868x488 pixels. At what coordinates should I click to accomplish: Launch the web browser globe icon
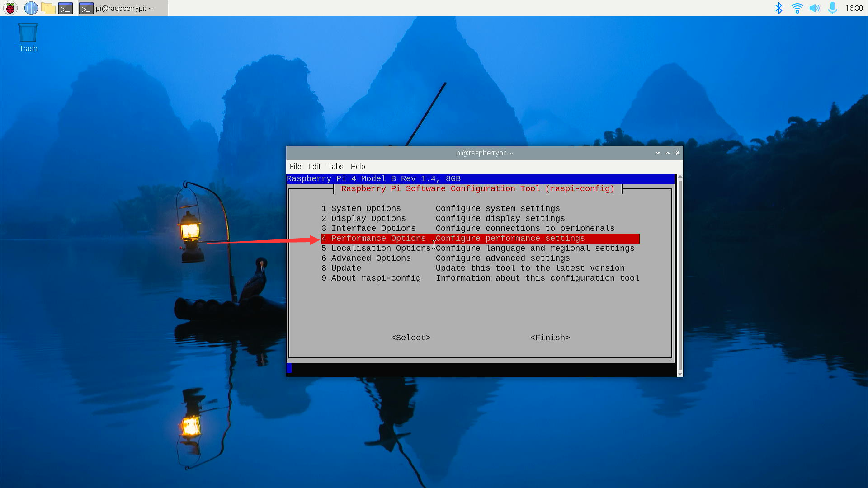point(31,8)
